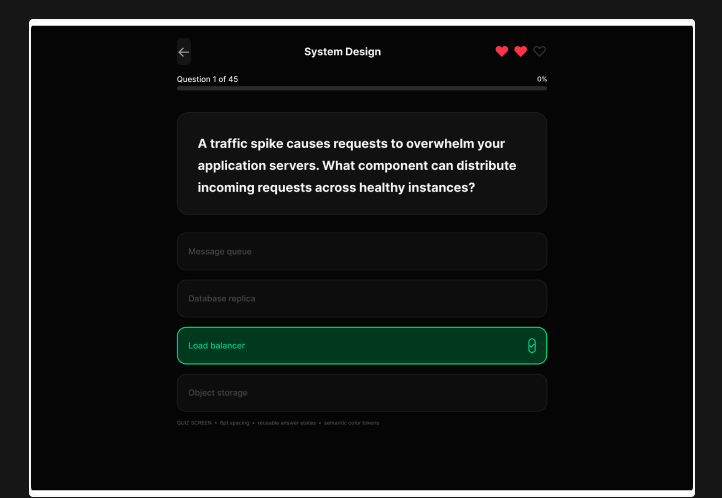Click the semantic color tokens footer text
This screenshot has width=722, height=498.
pyautogui.click(x=351, y=423)
